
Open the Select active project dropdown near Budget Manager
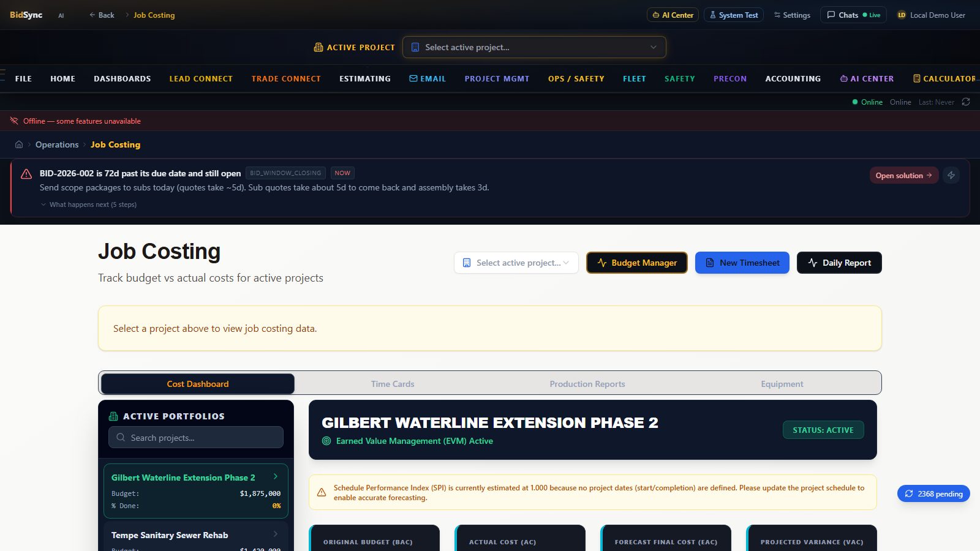click(x=516, y=263)
